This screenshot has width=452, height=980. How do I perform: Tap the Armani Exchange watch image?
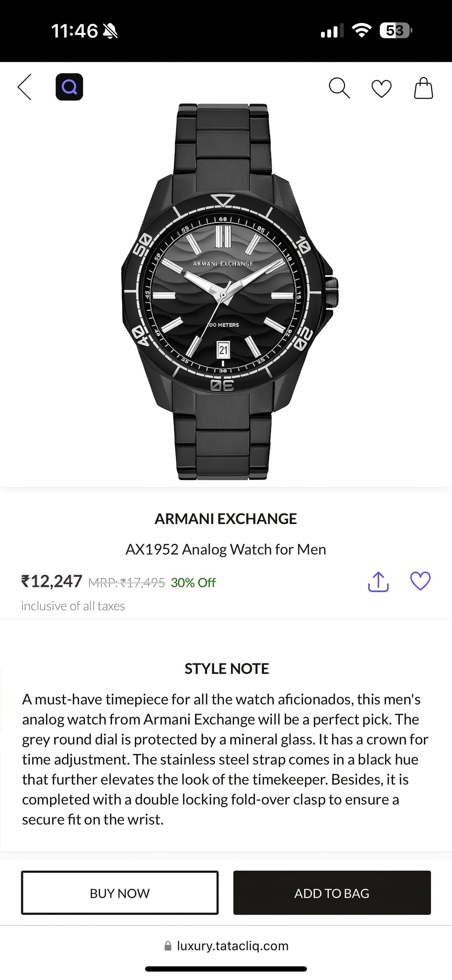click(226, 292)
